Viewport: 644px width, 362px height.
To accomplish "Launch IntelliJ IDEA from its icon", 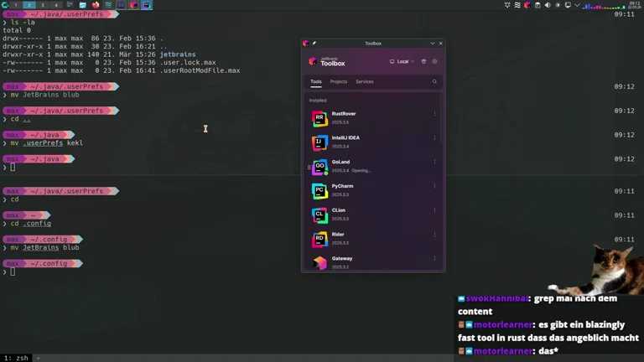I will (319, 143).
